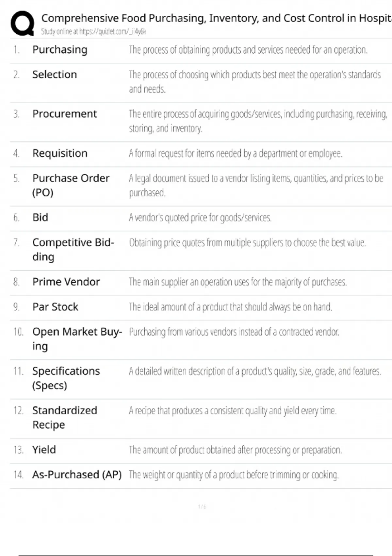This screenshot has width=392, height=556.
Task: Click the Procurement term
Action: coord(64,114)
